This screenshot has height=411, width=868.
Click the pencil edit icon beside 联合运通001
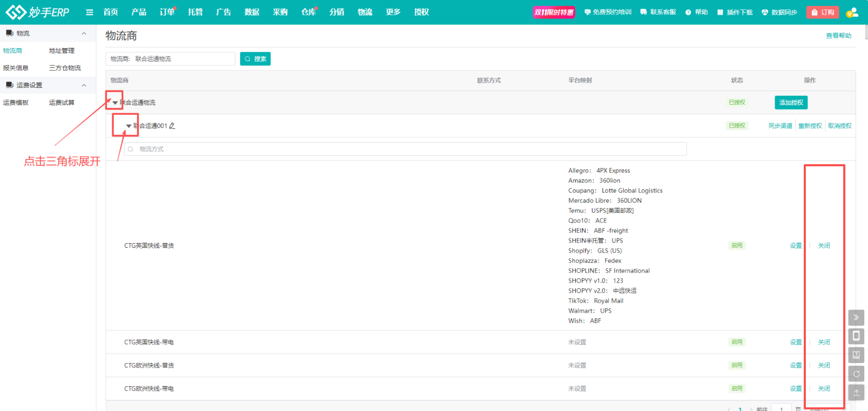coord(172,126)
